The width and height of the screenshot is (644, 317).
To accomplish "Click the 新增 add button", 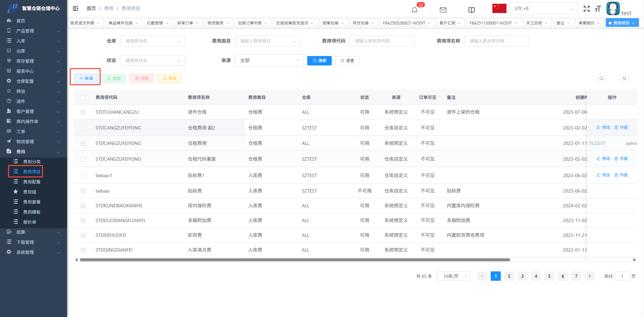I will 86,78.
